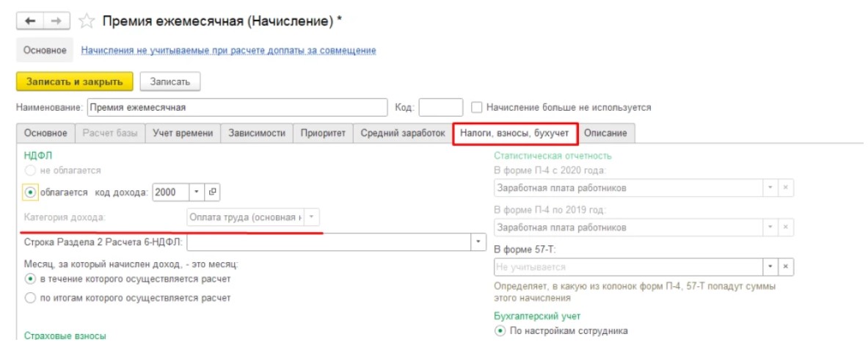
Task: Clear the P-4 2019 form field
Action: point(785,228)
